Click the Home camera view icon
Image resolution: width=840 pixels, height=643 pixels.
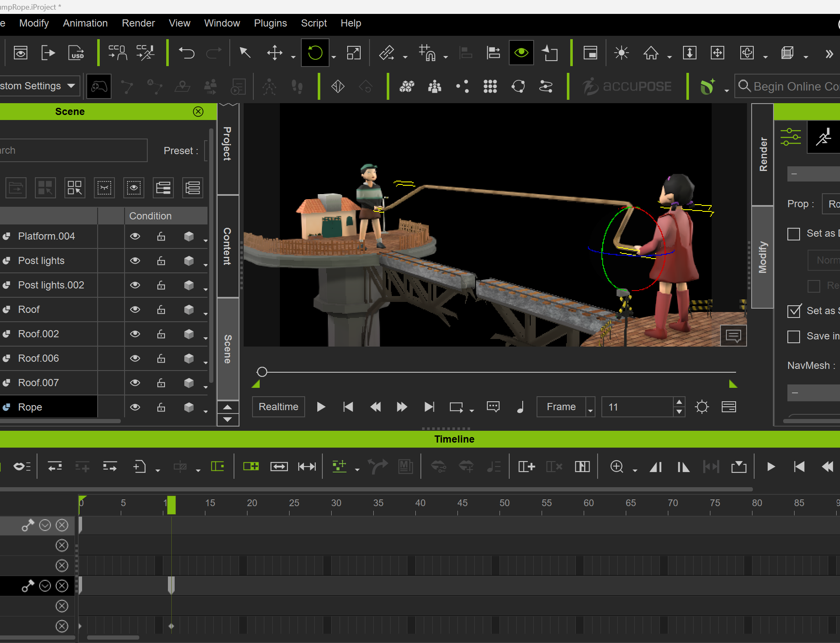click(x=651, y=53)
